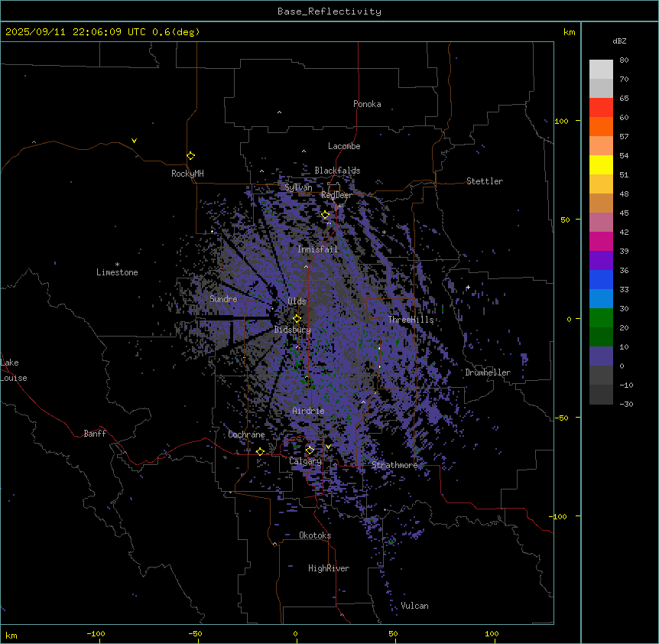Click the yellow diamond marker near RockyMH
The image size is (659, 644).
click(x=190, y=156)
